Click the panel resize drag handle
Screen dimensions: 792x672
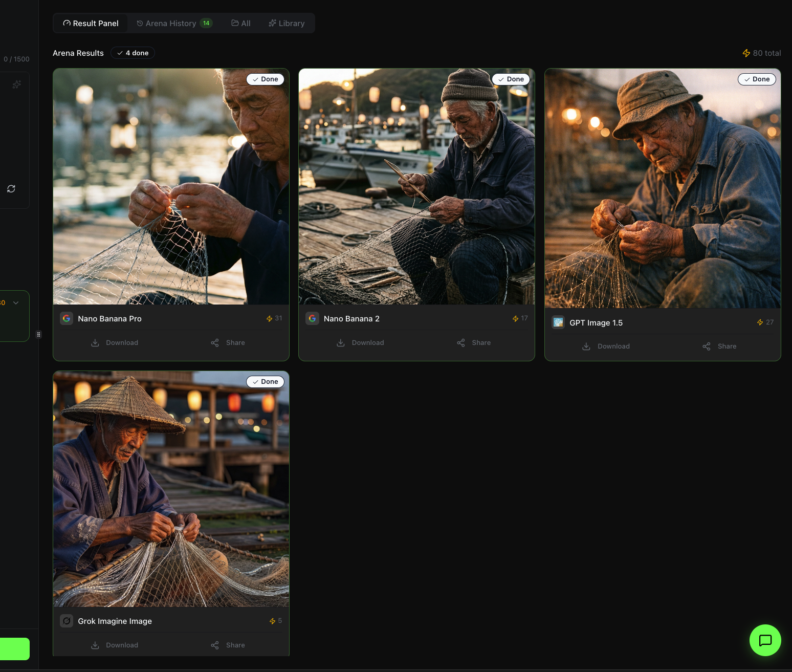click(38, 335)
